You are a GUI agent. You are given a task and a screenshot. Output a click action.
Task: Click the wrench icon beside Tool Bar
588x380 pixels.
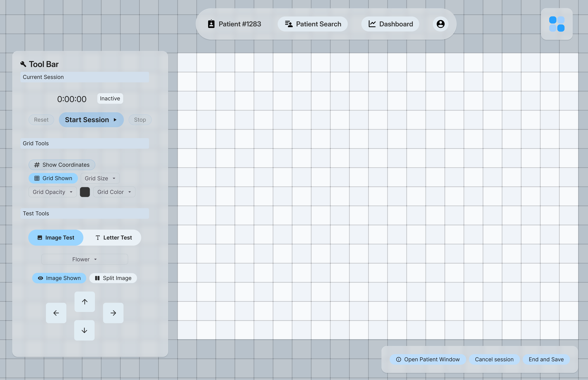pos(23,64)
